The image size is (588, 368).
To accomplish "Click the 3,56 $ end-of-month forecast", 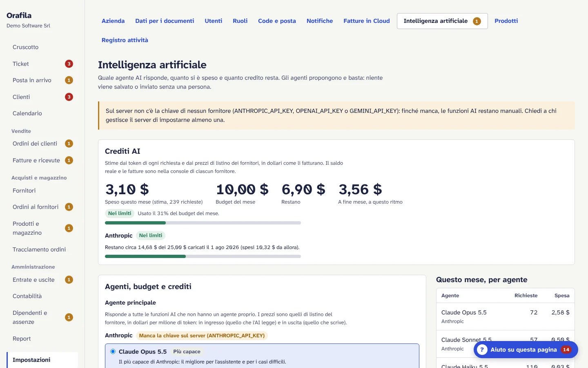I will 360,189.
